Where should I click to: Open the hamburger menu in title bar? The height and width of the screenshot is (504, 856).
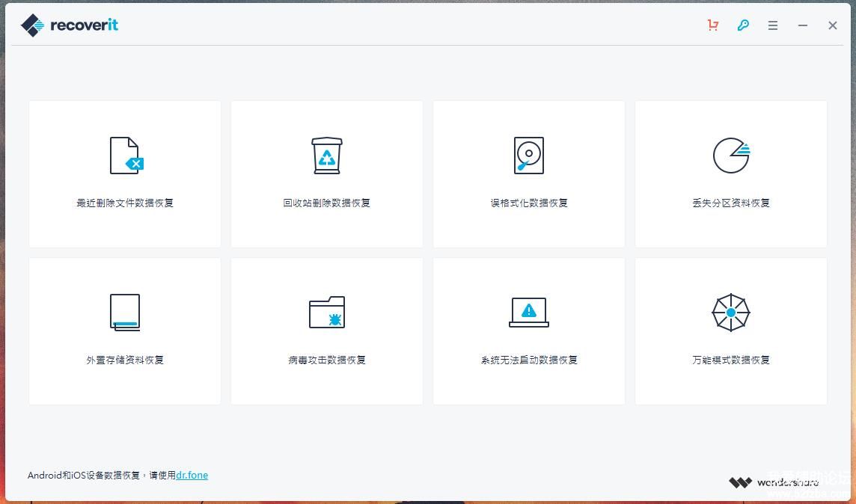(773, 25)
